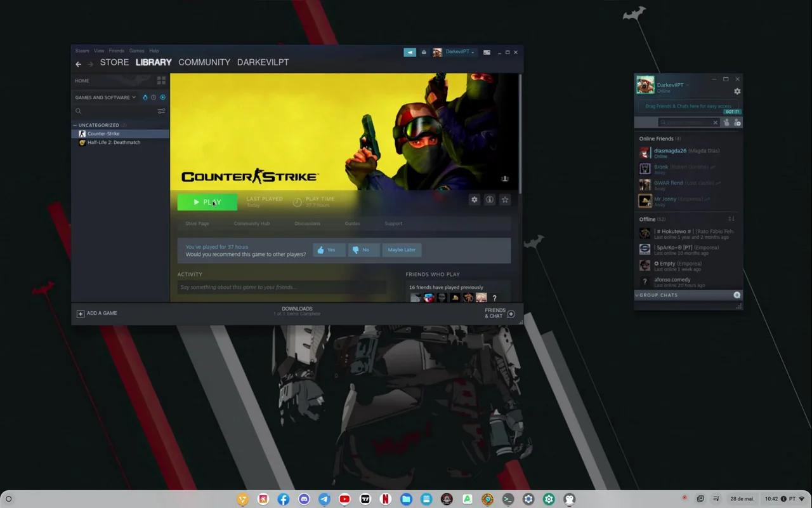Screen dimensions: 812x508
Task: Open the Friends menu
Action: click(x=117, y=51)
